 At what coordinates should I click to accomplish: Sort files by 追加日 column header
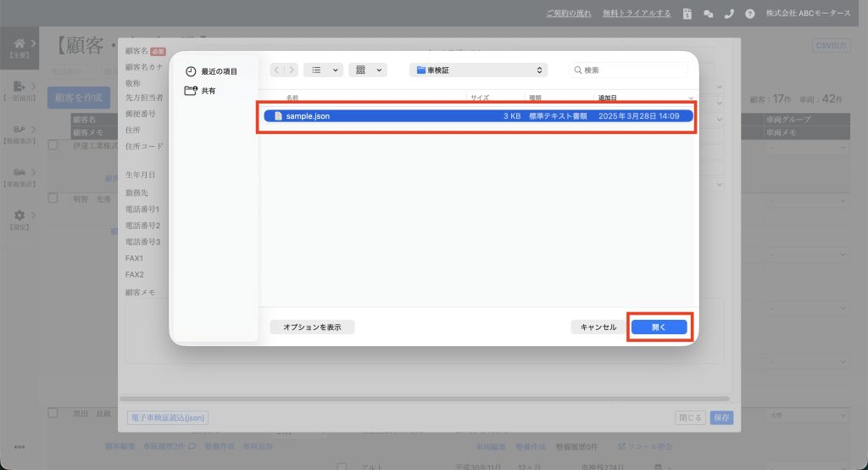pyautogui.click(x=608, y=98)
